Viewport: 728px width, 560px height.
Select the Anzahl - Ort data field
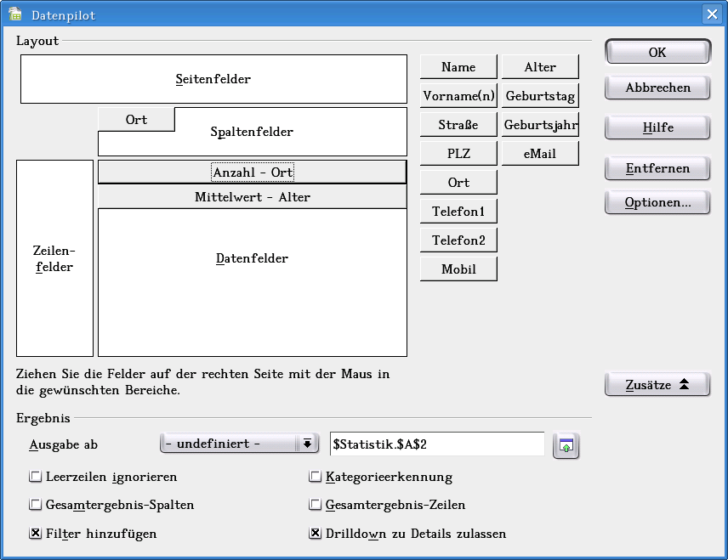[x=253, y=172]
